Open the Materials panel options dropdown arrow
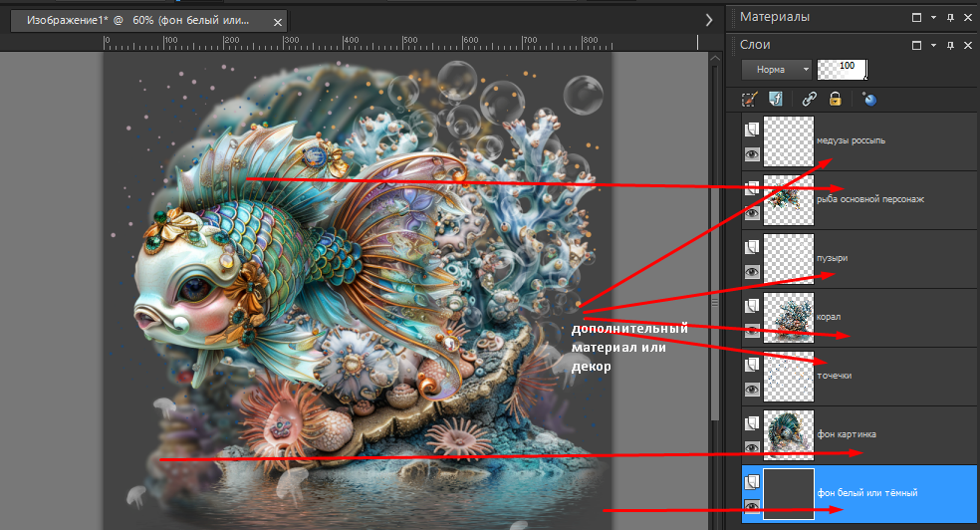This screenshot has width=980, height=530. [934, 17]
